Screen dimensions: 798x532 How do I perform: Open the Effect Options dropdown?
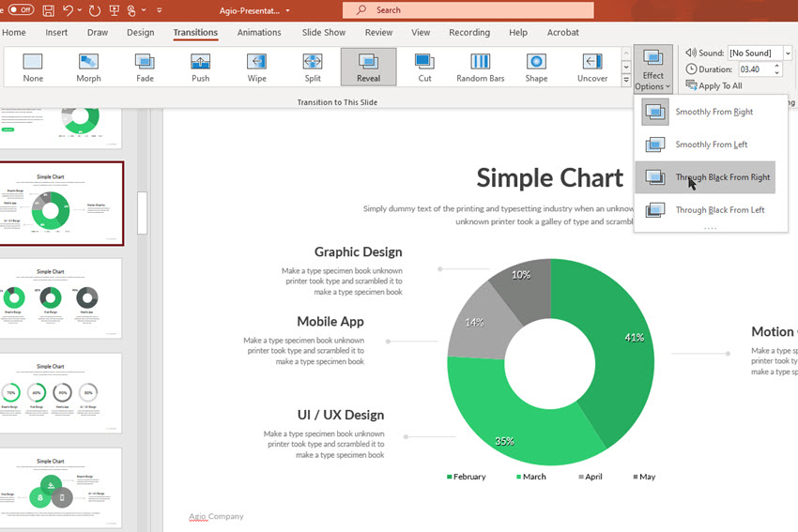click(653, 69)
